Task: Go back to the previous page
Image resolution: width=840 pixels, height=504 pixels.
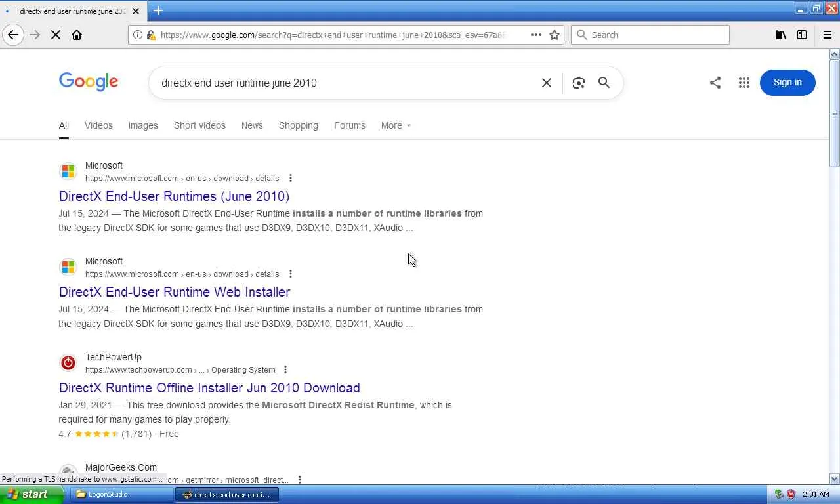Action: click(x=13, y=35)
